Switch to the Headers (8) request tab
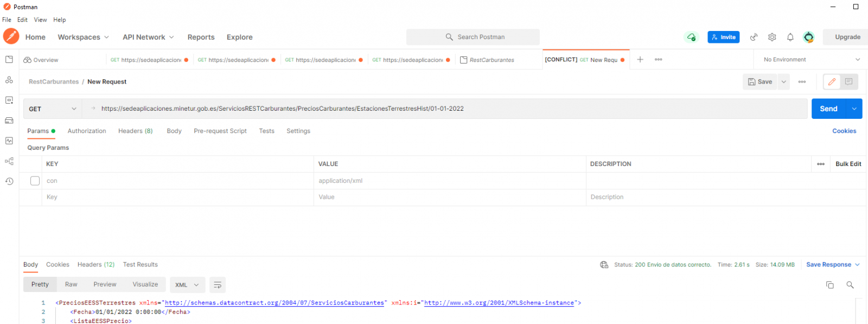Screen dimensions: 868x324 click(x=136, y=131)
